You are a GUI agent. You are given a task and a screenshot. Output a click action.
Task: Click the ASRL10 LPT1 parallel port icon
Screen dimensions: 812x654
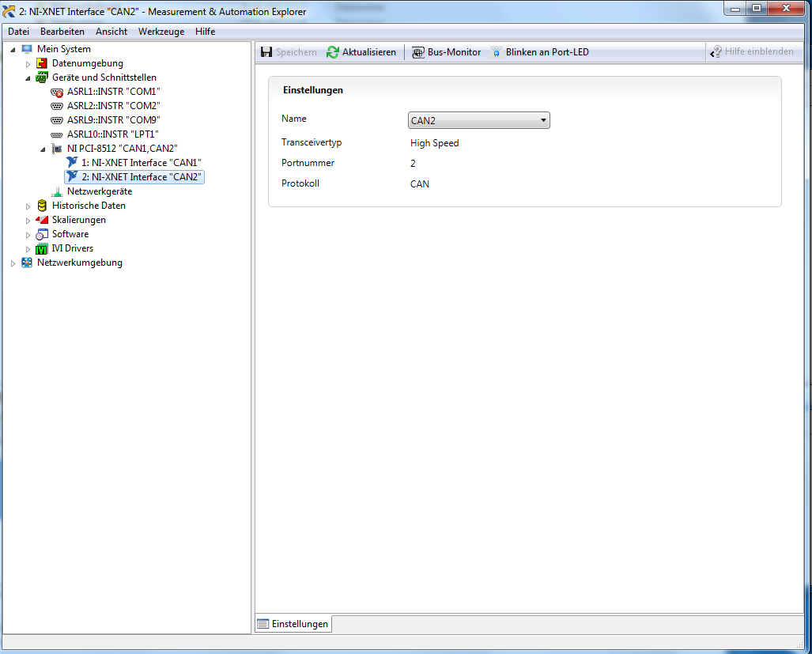57,134
